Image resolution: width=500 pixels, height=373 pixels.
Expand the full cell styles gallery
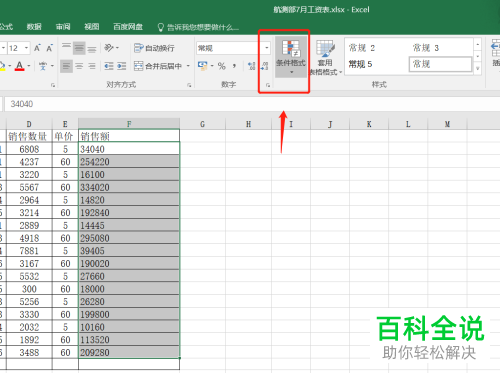point(478,68)
